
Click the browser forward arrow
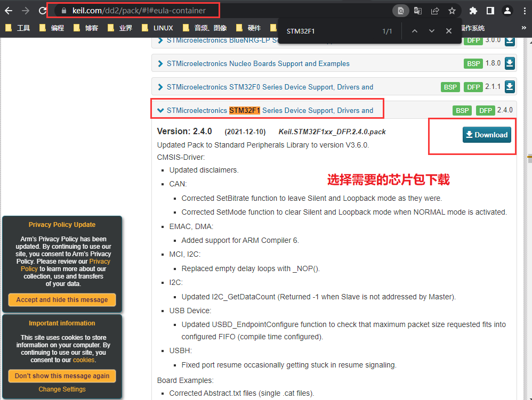tap(26, 11)
